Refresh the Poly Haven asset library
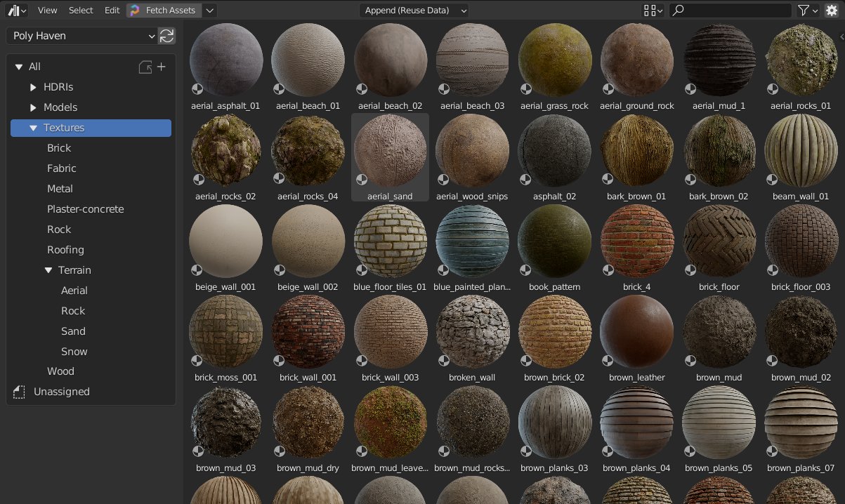Image resolution: width=845 pixels, height=504 pixels. (x=167, y=36)
